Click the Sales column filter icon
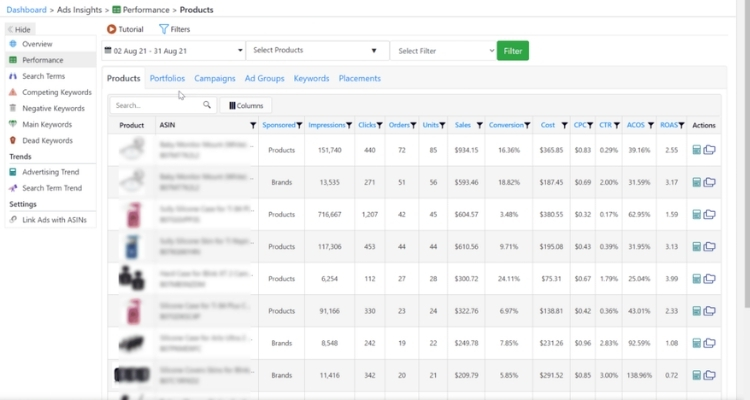750x400 pixels. point(479,125)
